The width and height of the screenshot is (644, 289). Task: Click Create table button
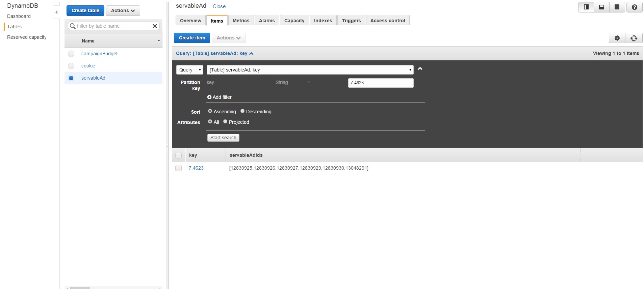tap(85, 10)
